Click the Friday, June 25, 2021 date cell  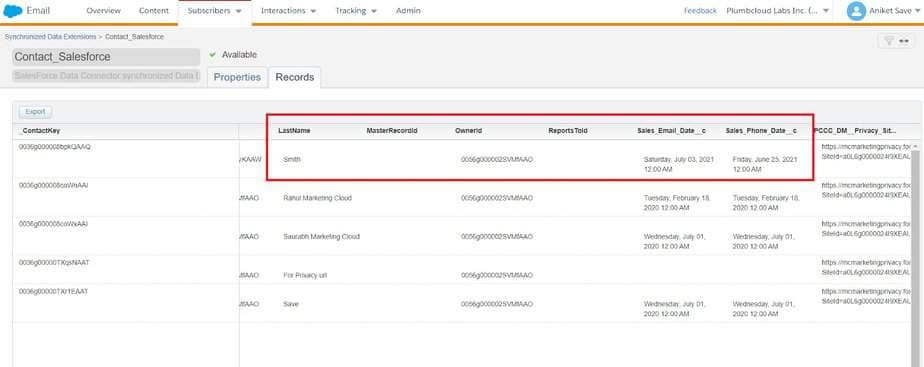[765, 164]
